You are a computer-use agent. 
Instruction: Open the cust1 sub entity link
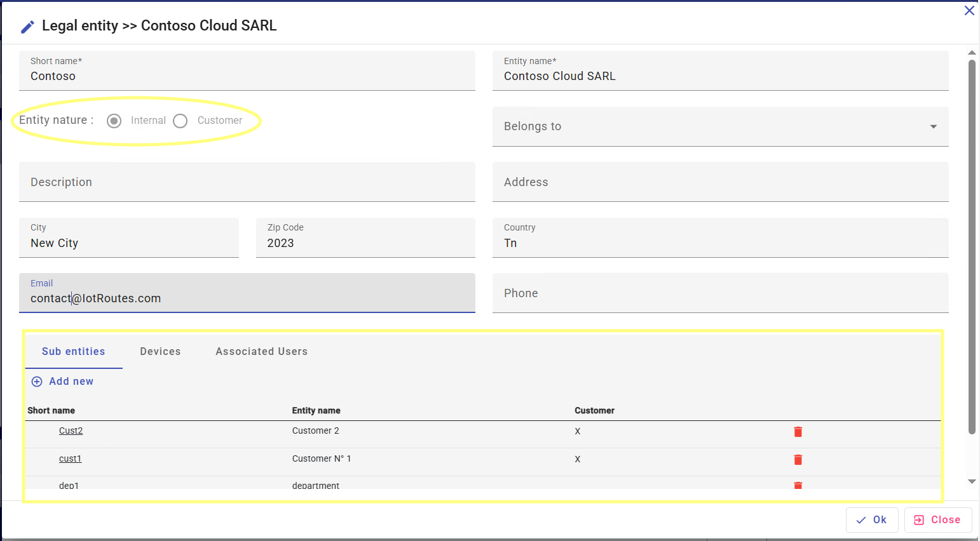(70, 458)
